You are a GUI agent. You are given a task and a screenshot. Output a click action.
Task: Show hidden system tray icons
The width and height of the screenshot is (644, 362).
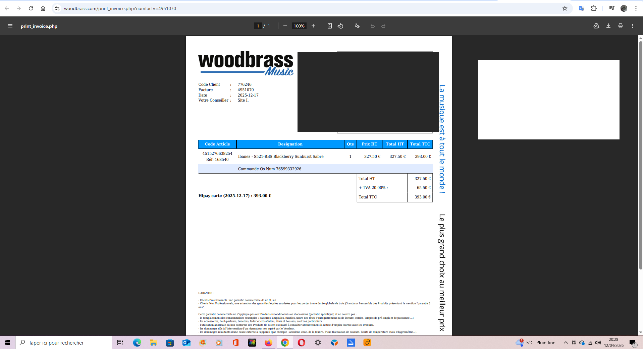click(x=566, y=343)
